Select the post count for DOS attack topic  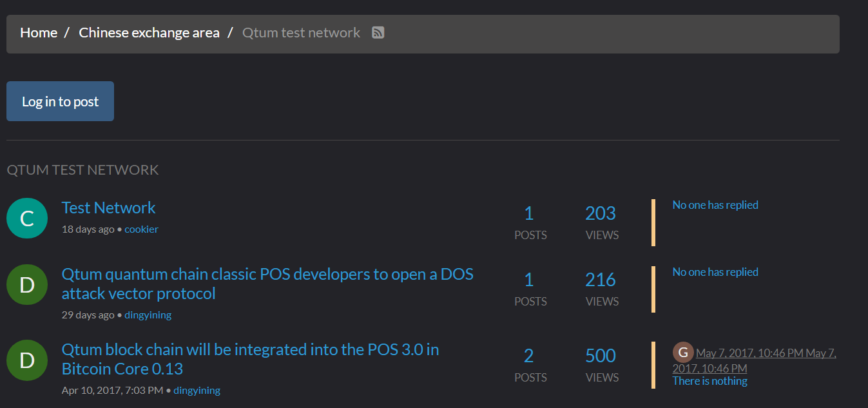pyautogui.click(x=529, y=280)
